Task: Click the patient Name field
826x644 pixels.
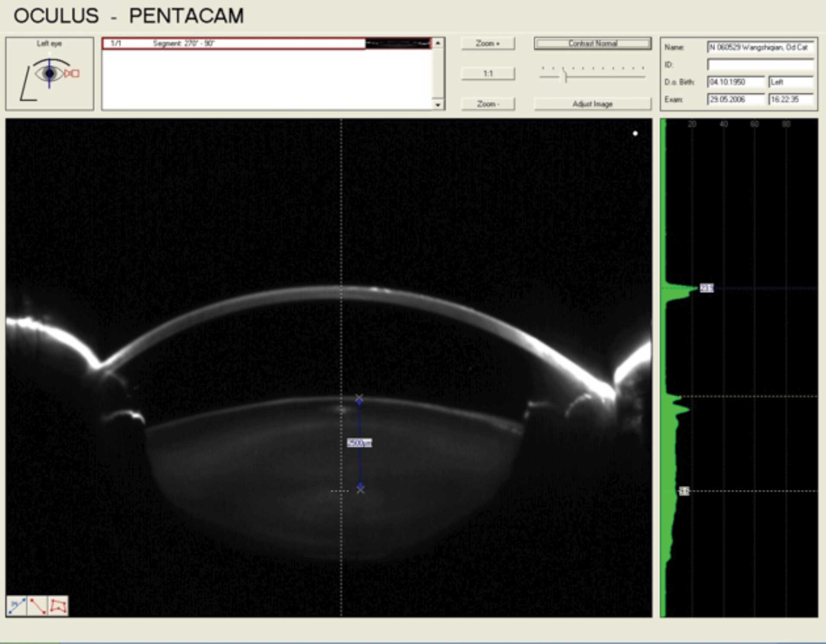Action: click(x=760, y=47)
